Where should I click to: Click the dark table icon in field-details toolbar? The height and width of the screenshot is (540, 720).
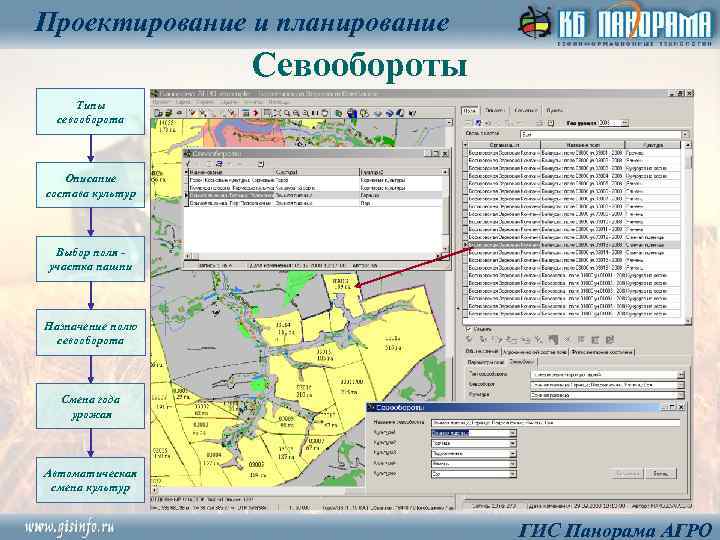[554, 340]
